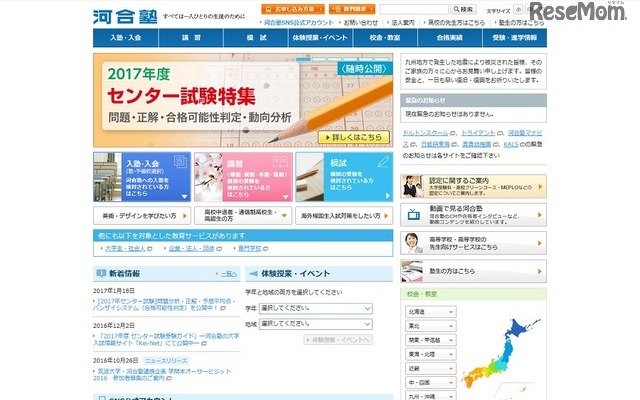This screenshot has width=640, height=400.
Task: Open the 模試 navigation tab
Action: [x=256, y=38]
